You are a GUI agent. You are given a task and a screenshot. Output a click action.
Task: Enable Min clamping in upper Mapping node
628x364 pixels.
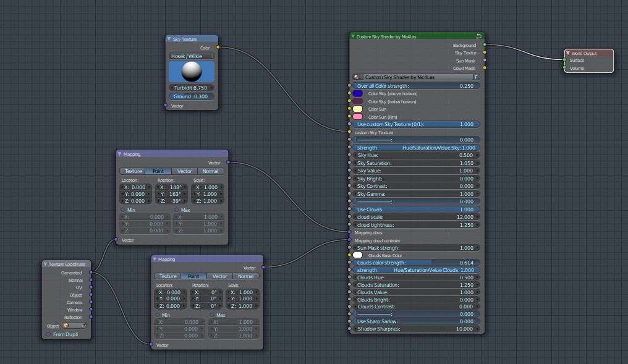click(x=122, y=210)
